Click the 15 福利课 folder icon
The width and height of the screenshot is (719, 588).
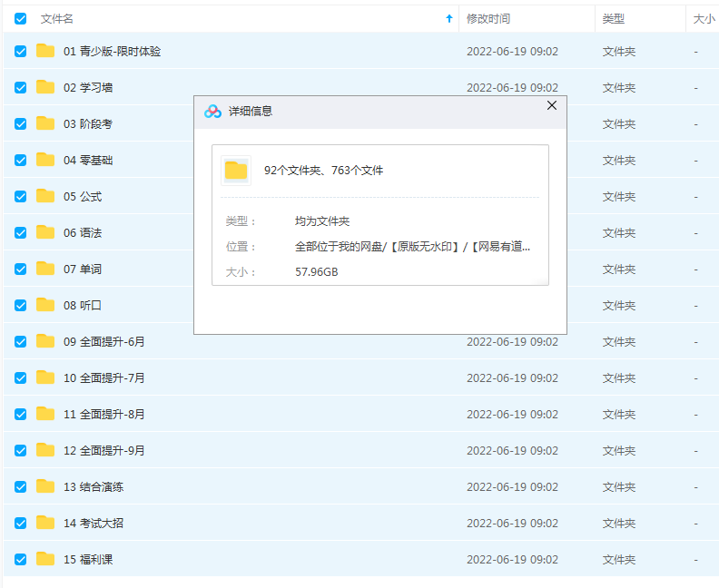[45, 559]
